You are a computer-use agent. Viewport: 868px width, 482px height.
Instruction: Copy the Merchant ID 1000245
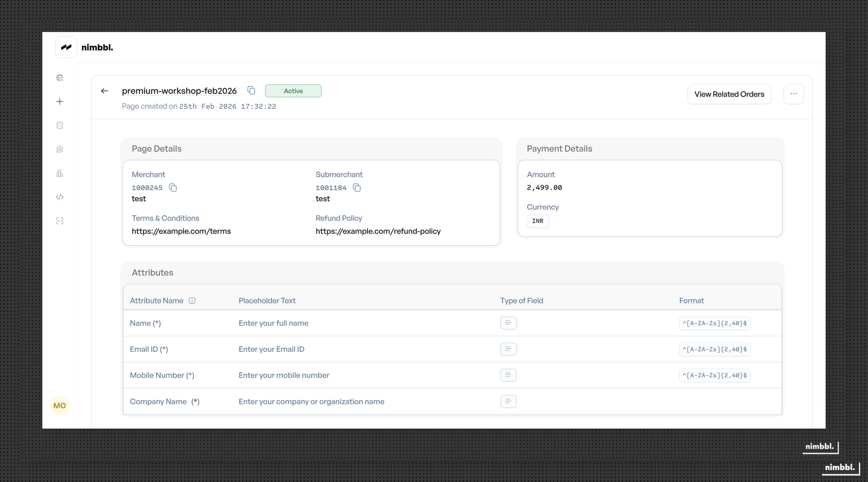[173, 188]
